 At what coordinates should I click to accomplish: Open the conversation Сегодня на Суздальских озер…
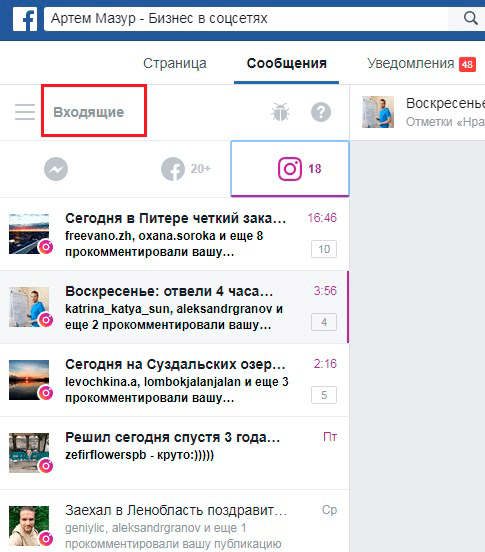[x=174, y=380]
